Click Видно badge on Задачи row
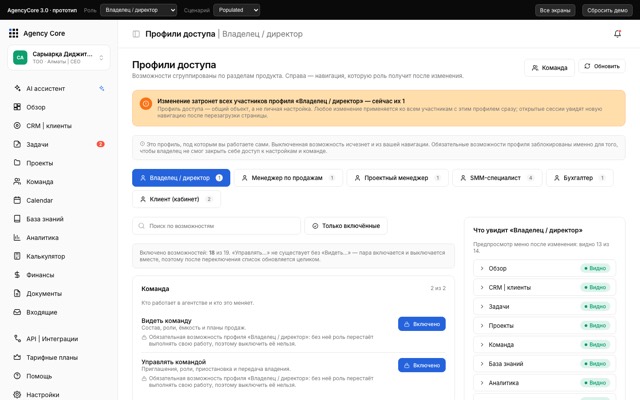Image resolution: width=640 pixels, height=400 pixels. [x=595, y=307]
